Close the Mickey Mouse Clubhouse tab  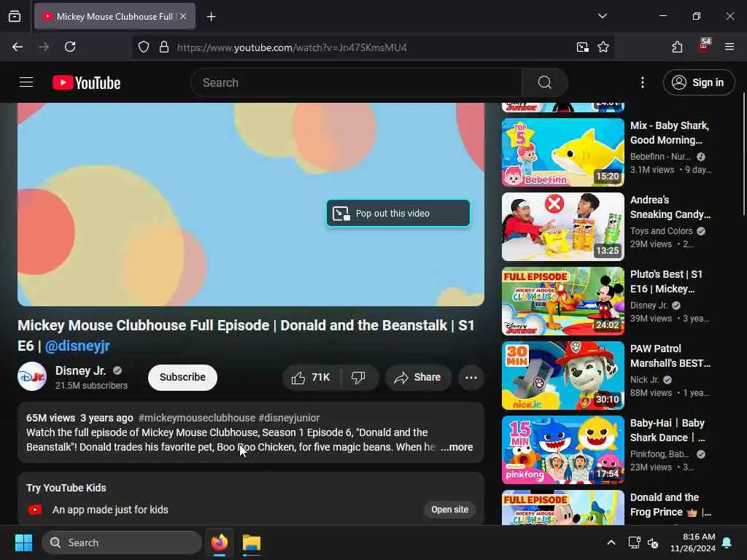point(183,16)
